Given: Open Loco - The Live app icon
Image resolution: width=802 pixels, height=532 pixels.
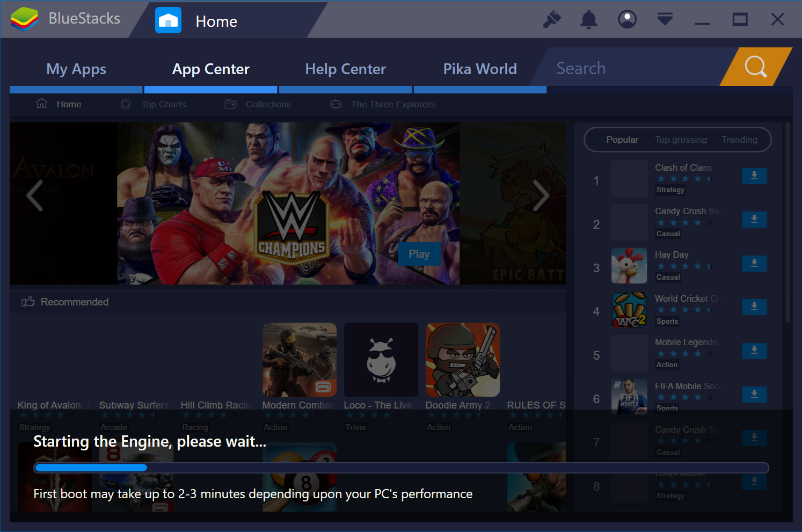Looking at the screenshot, I should pyautogui.click(x=381, y=360).
